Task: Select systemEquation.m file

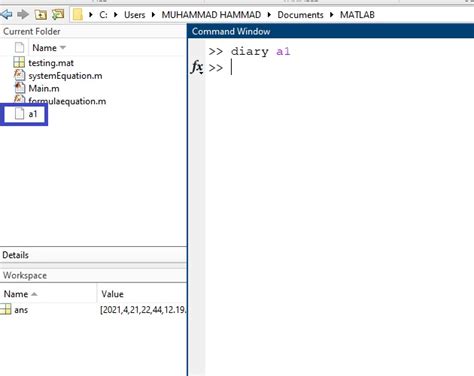Action: pyautogui.click(x=65, y=76)
